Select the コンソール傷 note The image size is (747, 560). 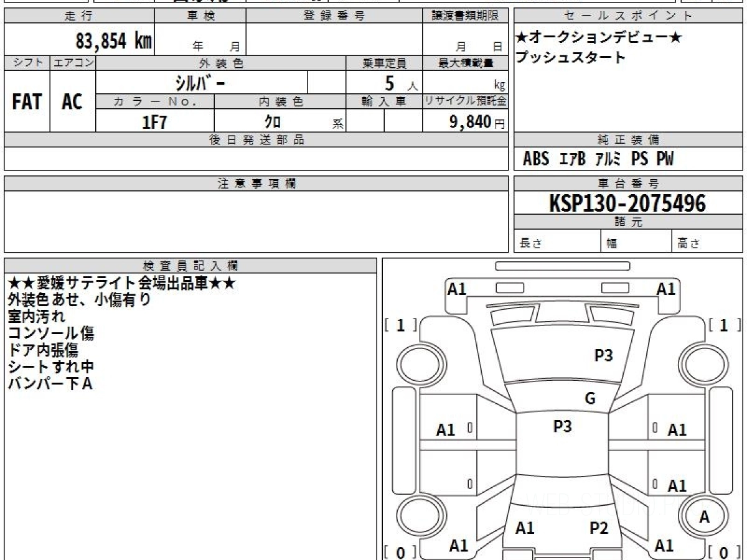pos(51,334)
